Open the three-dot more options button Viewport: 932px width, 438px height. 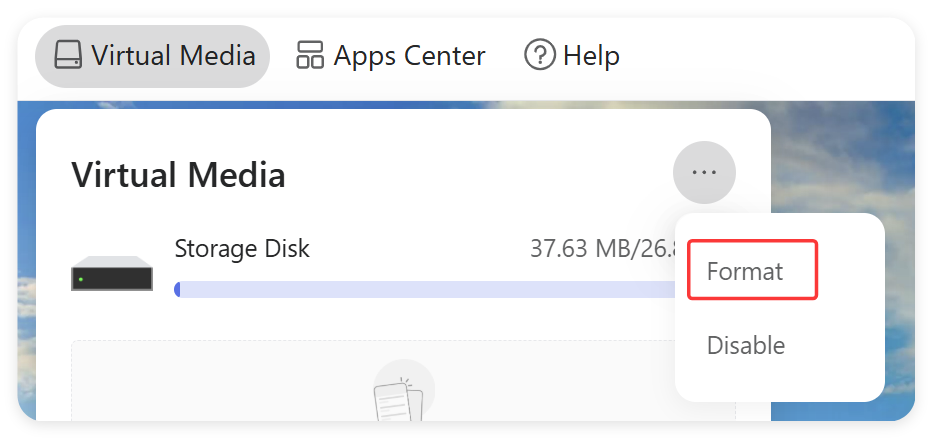[x=704, y=173]
